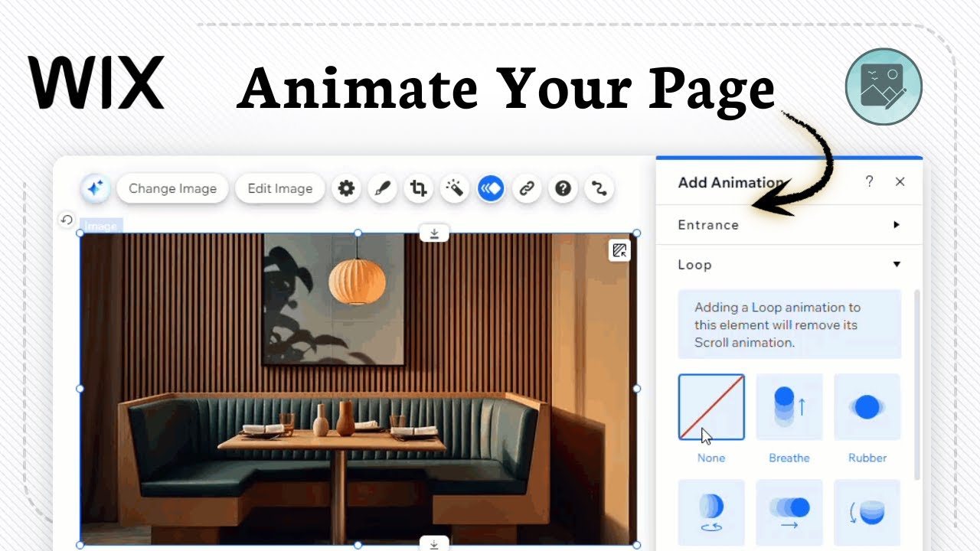Image resolution: width=980 pixels, height=551 pixels.
Task: Click the restaurant booth image
Action: (x=358, y=389)
